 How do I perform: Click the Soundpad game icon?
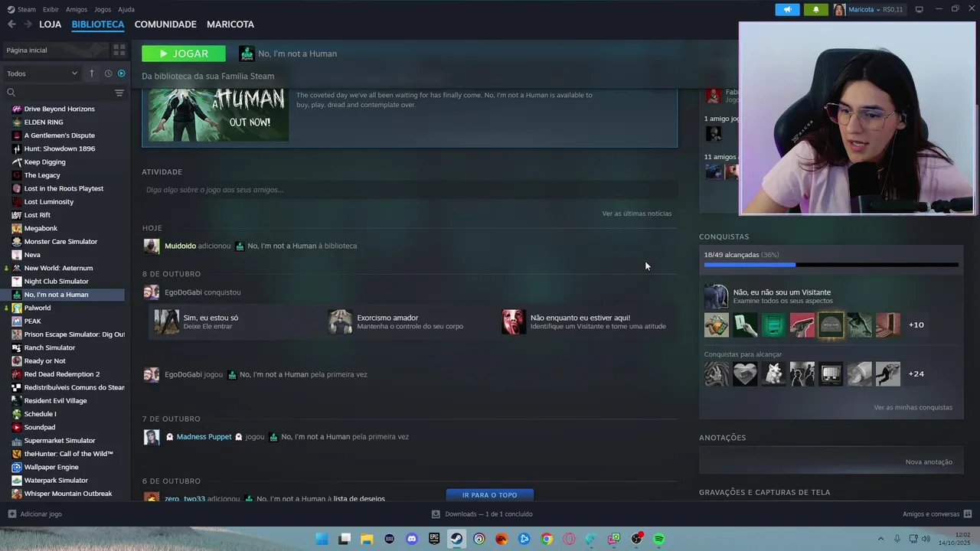pos(17,427)
